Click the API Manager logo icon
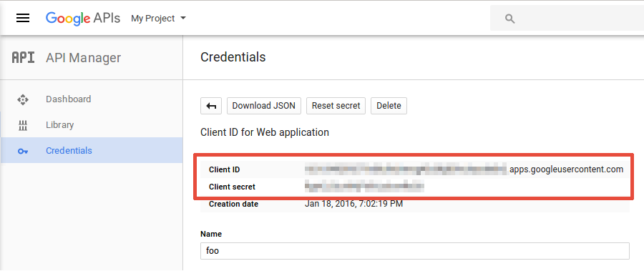The height and width of the screenshot is (271, 644). pyautogui.click(x=23, y=57)
